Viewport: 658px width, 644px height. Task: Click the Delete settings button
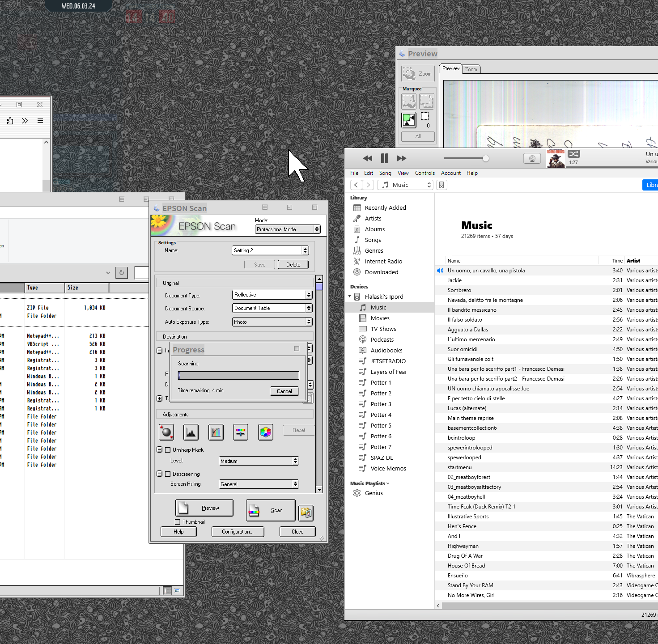point(293,265)
